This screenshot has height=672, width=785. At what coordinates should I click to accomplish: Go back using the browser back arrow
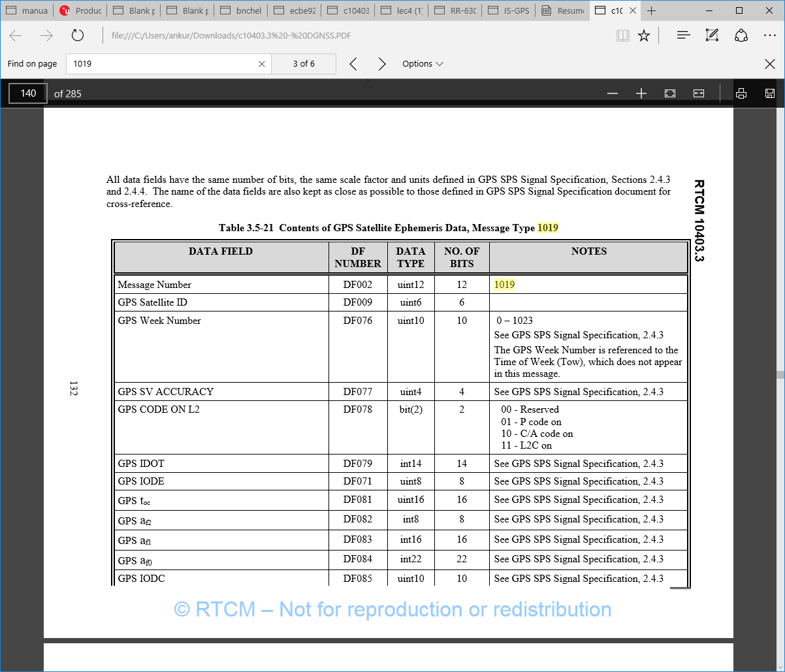click(16, 36)
